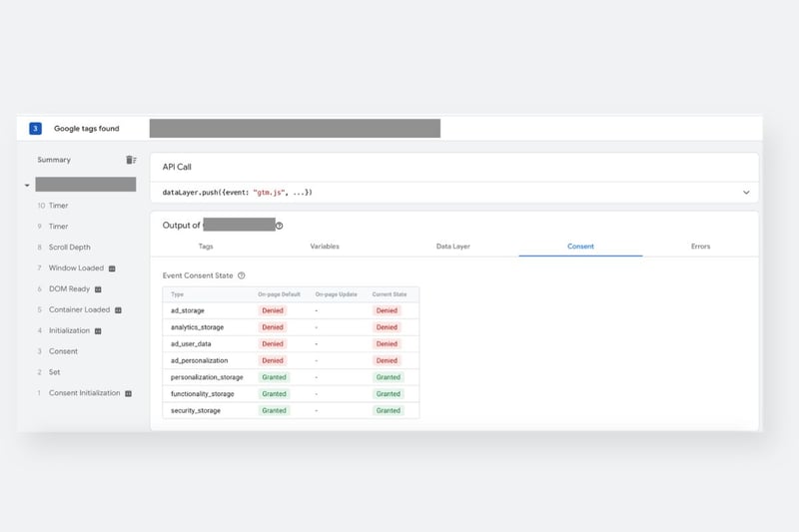The height and width of the screenshot is (532, 799).
Task: Click the message icon next to Container Loaded
Action: pyautogui.click(x=118, y=310)
